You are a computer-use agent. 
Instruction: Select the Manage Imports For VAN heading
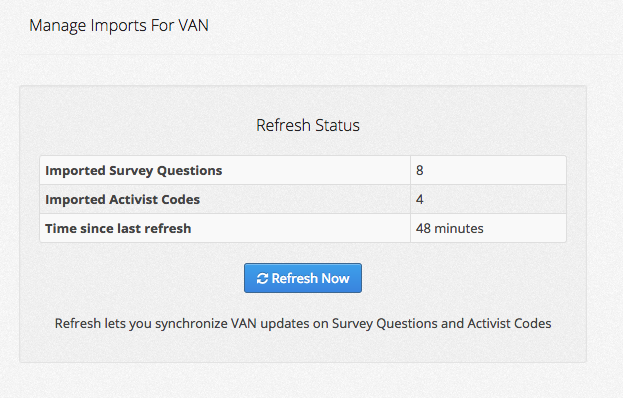(119, 25)
